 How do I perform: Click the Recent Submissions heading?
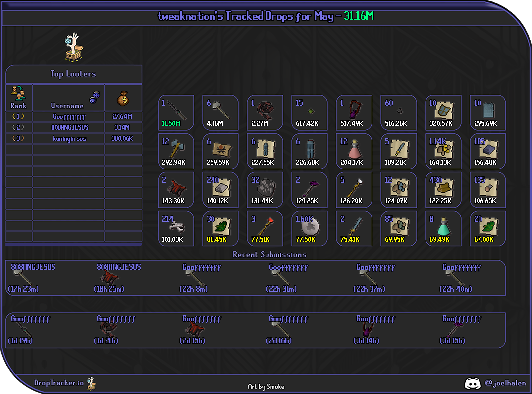click(x=269, y=255)
